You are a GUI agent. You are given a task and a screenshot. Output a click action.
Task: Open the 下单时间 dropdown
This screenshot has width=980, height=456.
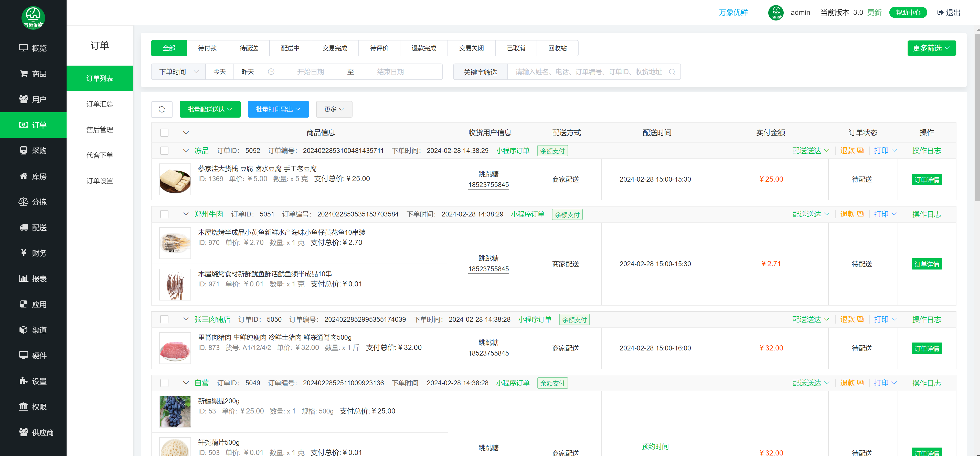click(x=178, y=72)
